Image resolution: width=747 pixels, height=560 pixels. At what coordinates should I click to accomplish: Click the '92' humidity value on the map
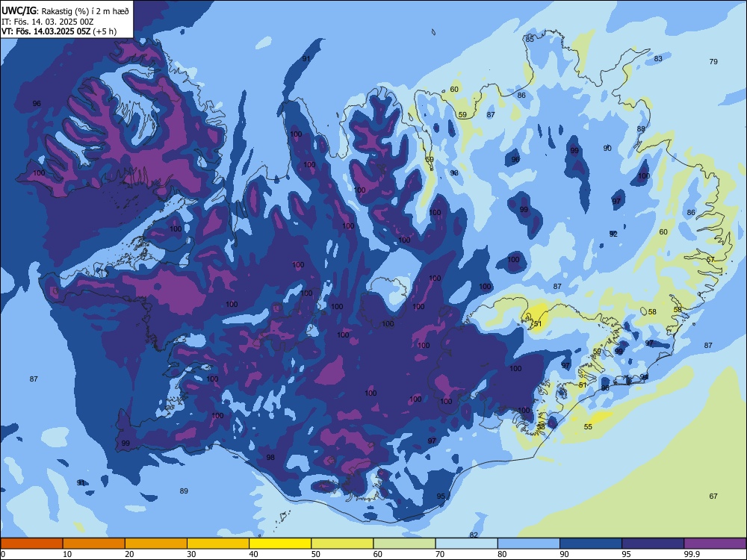(x=613, y=234)
